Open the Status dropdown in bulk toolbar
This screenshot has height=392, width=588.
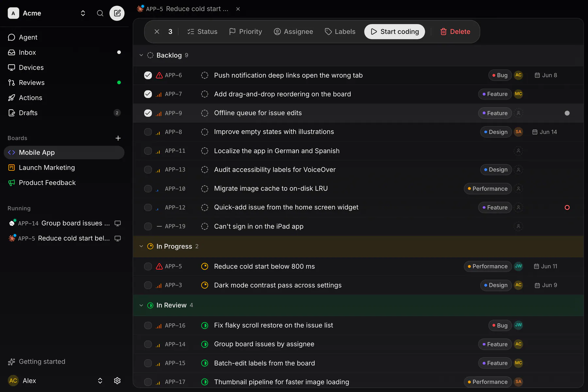[202, 32]
